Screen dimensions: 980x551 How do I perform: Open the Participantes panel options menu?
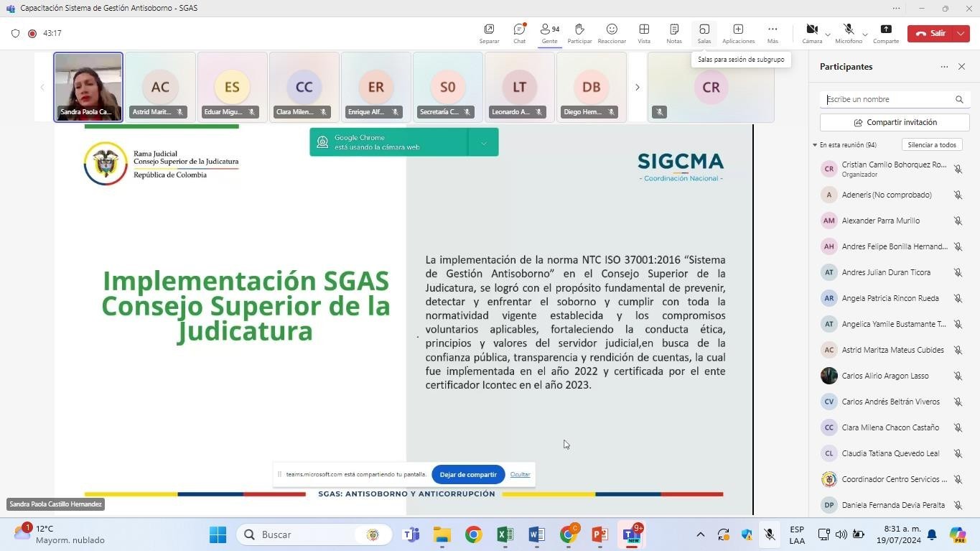click(944, 66)
